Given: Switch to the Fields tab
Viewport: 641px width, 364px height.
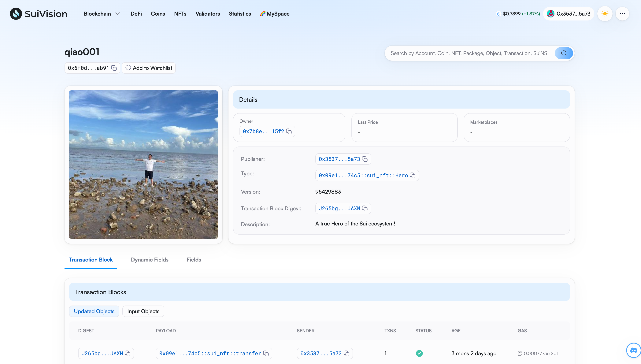Looking at the screenshot, I should pos(194,259).
